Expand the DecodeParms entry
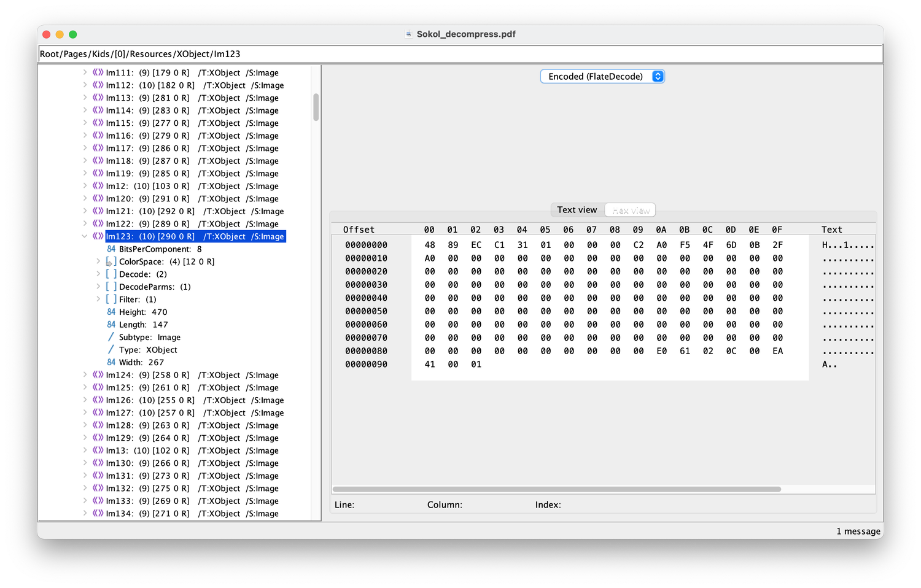This screenshot has width=921, height=588. pos(98,287)
